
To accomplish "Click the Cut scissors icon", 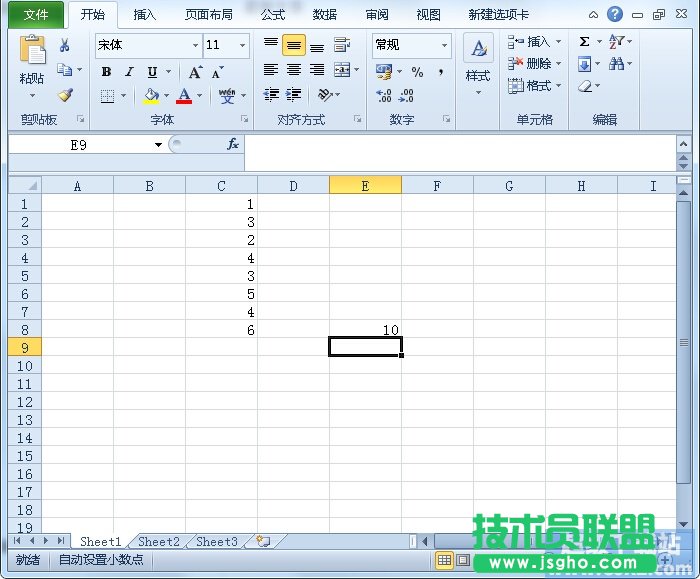I will 65,46.
